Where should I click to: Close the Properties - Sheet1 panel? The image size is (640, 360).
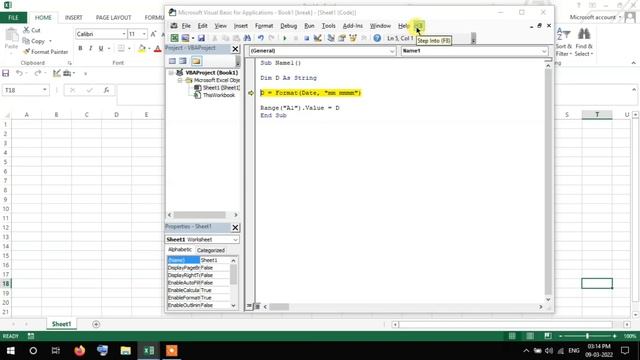pos(236,227)
